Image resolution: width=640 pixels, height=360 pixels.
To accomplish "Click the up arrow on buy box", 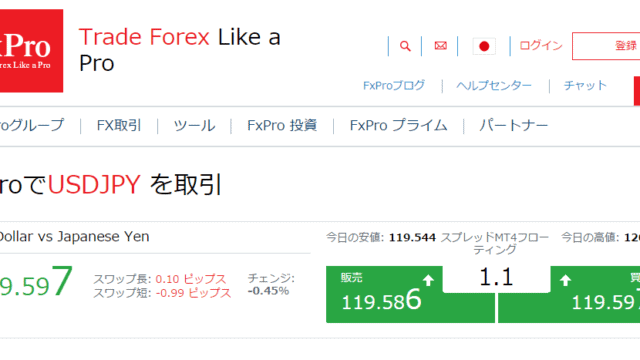I will click(x=565, y=280).
